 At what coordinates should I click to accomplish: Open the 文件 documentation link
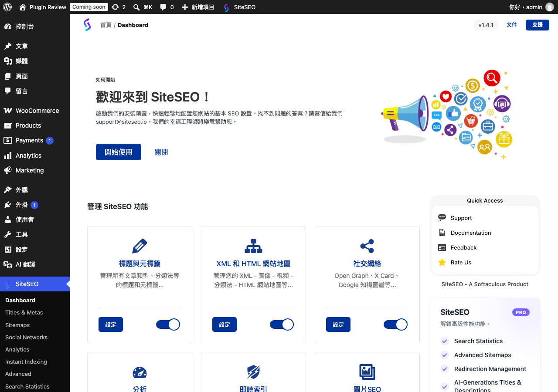pyautogui.click(x=512, y=25)
